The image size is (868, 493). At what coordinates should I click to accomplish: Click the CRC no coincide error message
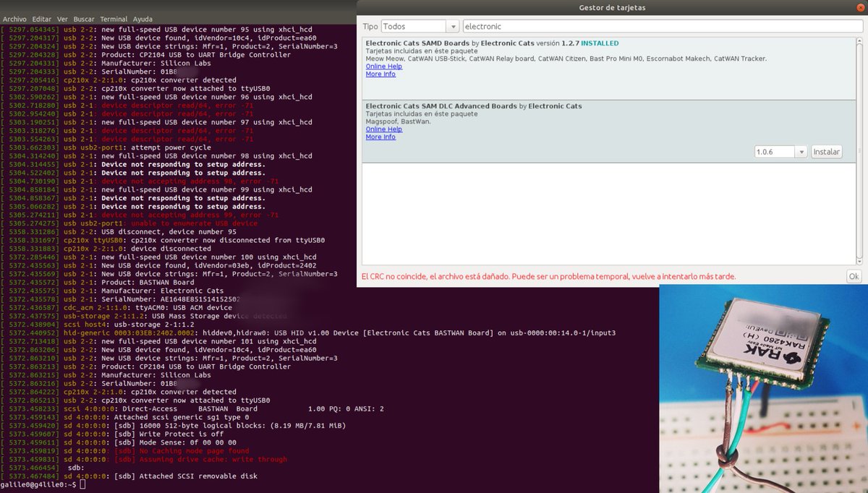coord(549,277)
